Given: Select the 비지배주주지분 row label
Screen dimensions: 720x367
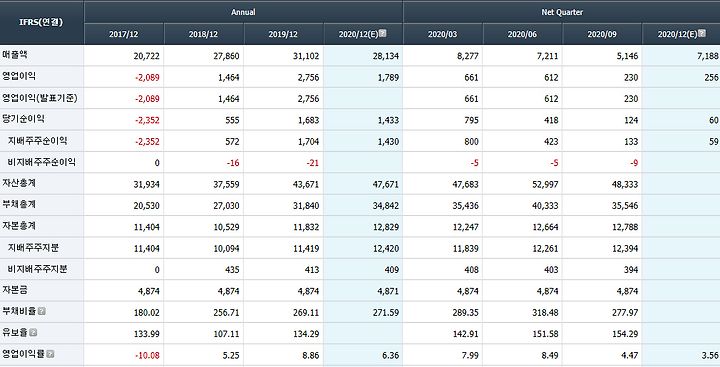Looking at the screenshot, I should tap(37, 269).
